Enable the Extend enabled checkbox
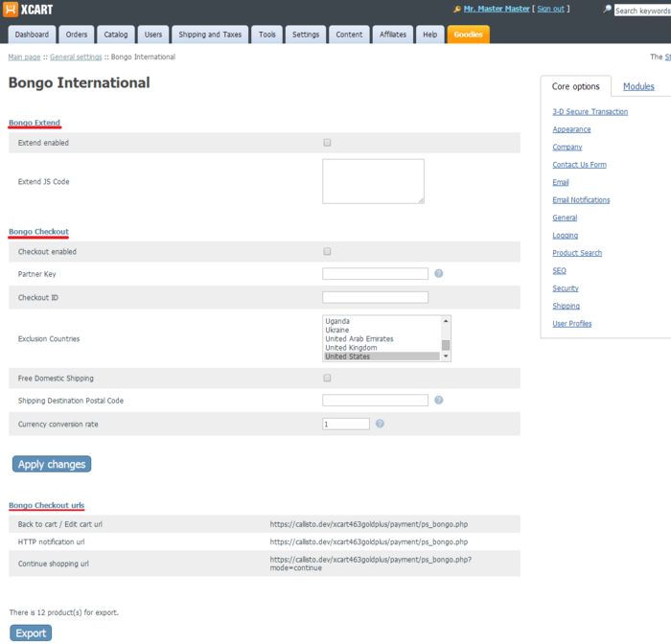Screen dimensions: 671x644 [327, 143]
